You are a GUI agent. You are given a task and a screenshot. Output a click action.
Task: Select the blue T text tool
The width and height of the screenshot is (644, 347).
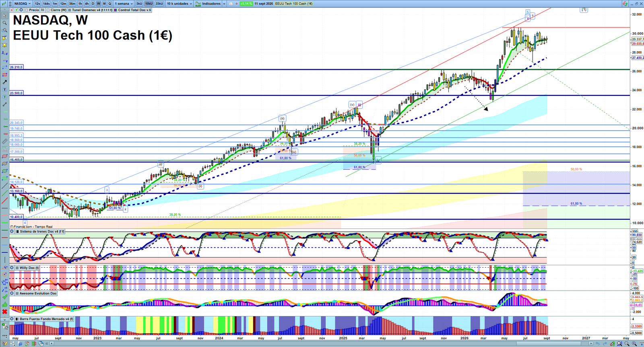click(x=4, y=89)
